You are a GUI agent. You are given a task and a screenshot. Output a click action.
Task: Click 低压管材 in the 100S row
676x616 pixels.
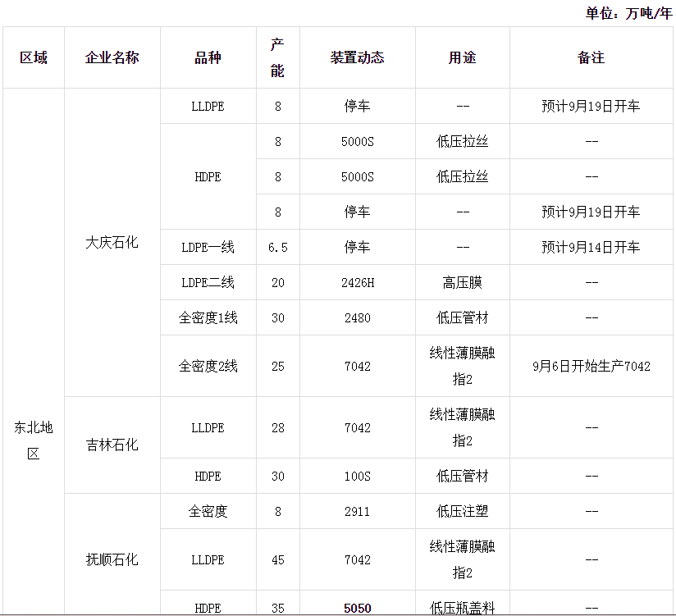pyautogui.click(x=462, y=477)
